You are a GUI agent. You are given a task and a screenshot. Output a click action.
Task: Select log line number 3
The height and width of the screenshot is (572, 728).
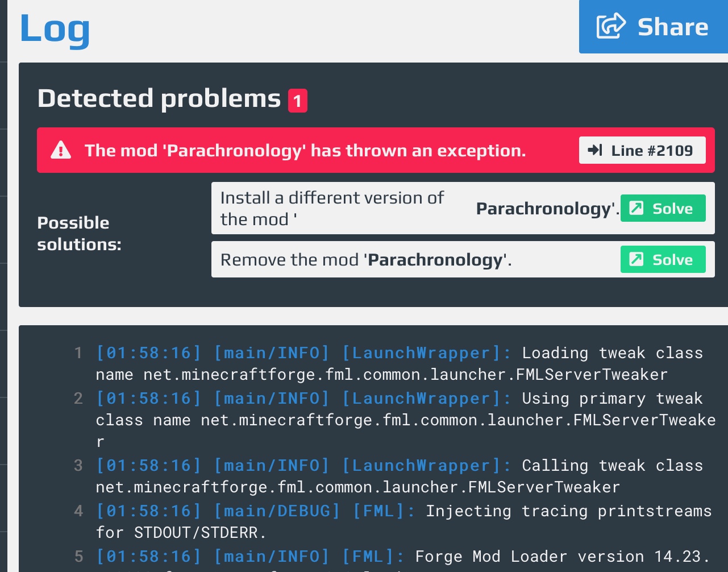tap(78, 466)
